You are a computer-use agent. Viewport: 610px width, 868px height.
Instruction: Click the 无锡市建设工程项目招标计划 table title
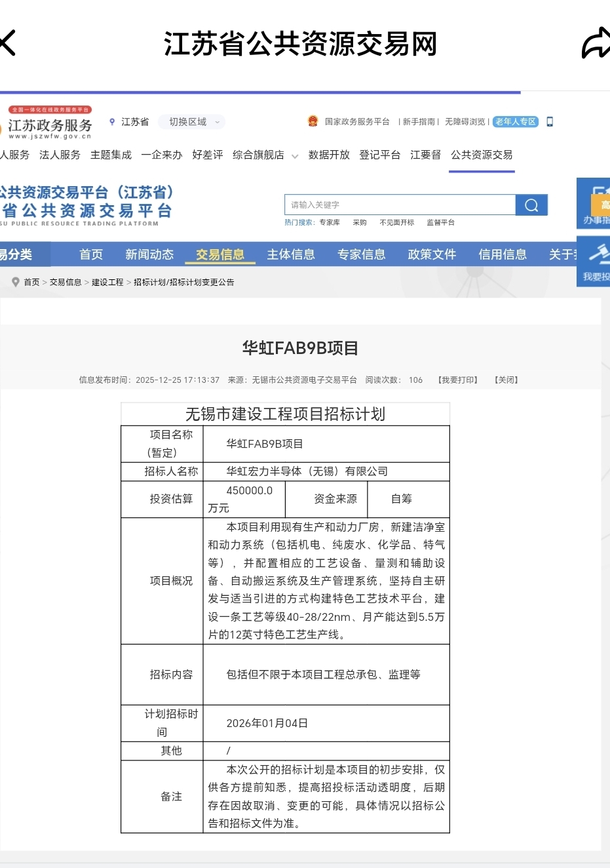coord(286,414)
